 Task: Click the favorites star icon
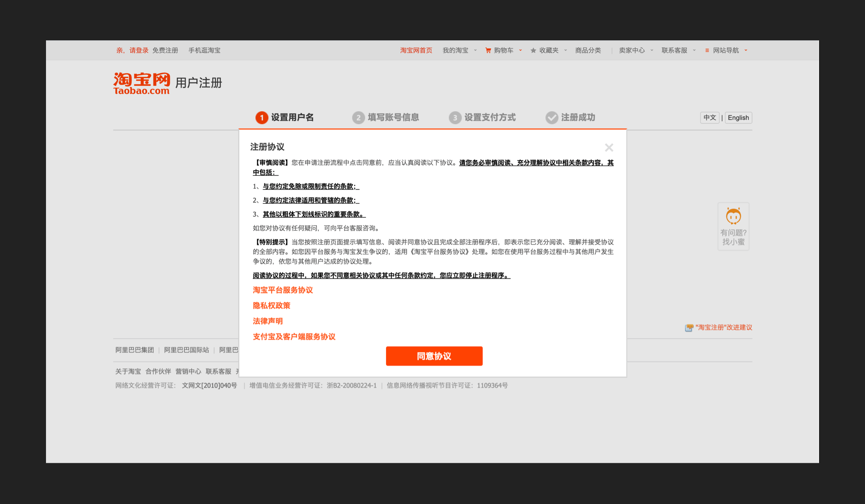click(533, 50)
